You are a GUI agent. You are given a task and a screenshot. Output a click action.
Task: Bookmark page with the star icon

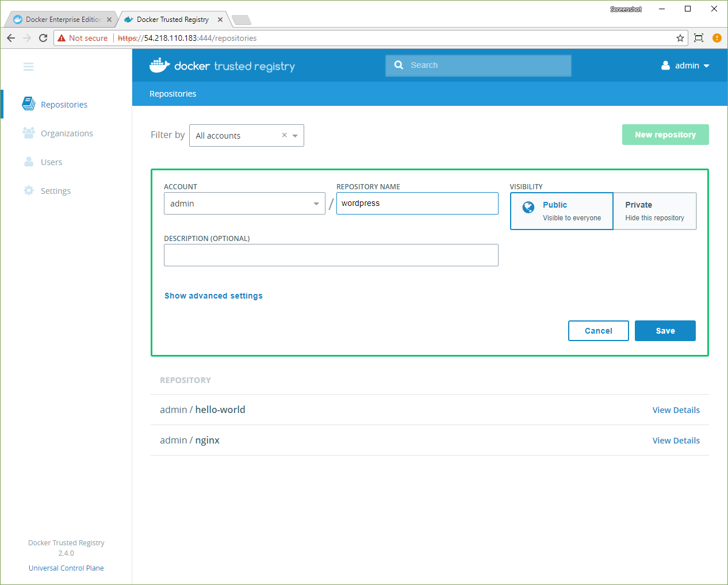(x=680, y=38)
